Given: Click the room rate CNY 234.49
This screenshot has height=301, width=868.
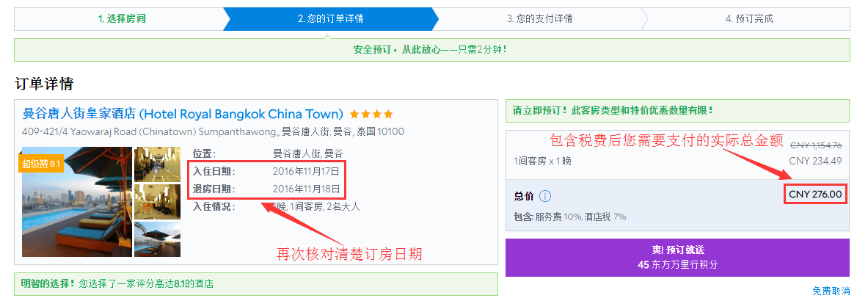Looking at the screenshot, I should tap(816, 161).
